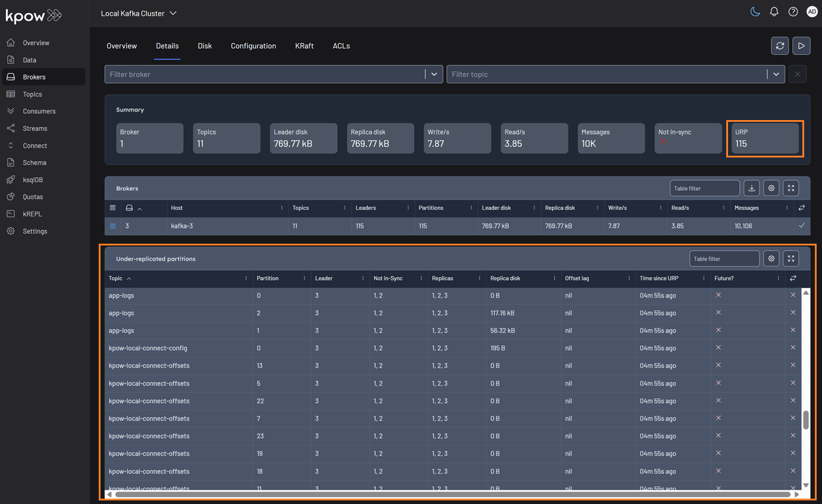Screen dimensions: 822x504
Task: Click the play icon button
Action: [x=801, y=46]
